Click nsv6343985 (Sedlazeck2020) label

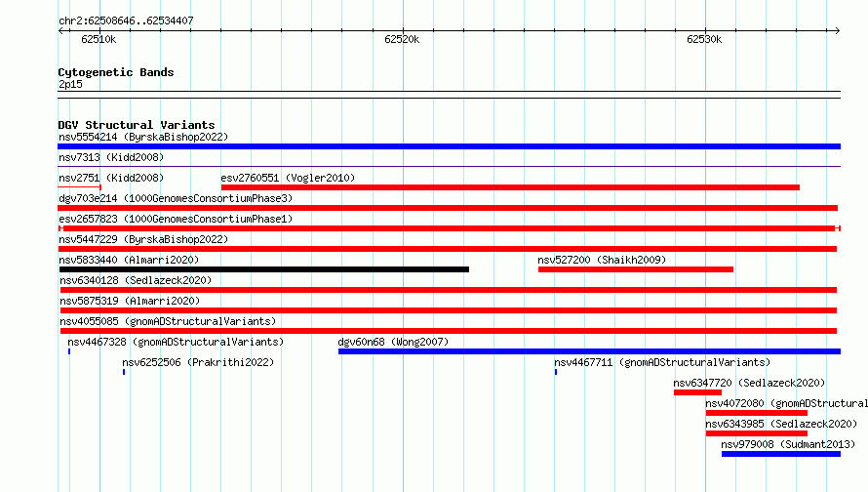click(781, 424)
